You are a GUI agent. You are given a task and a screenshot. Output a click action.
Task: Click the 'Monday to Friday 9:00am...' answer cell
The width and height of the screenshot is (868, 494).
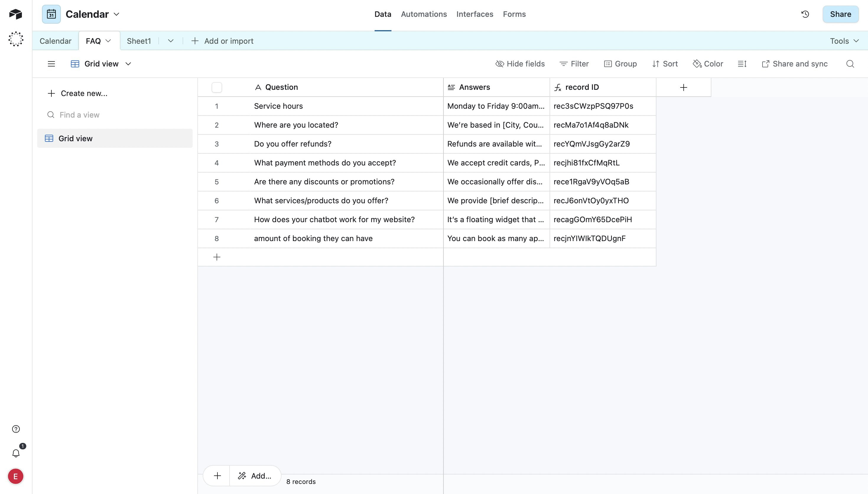point(496,106)
